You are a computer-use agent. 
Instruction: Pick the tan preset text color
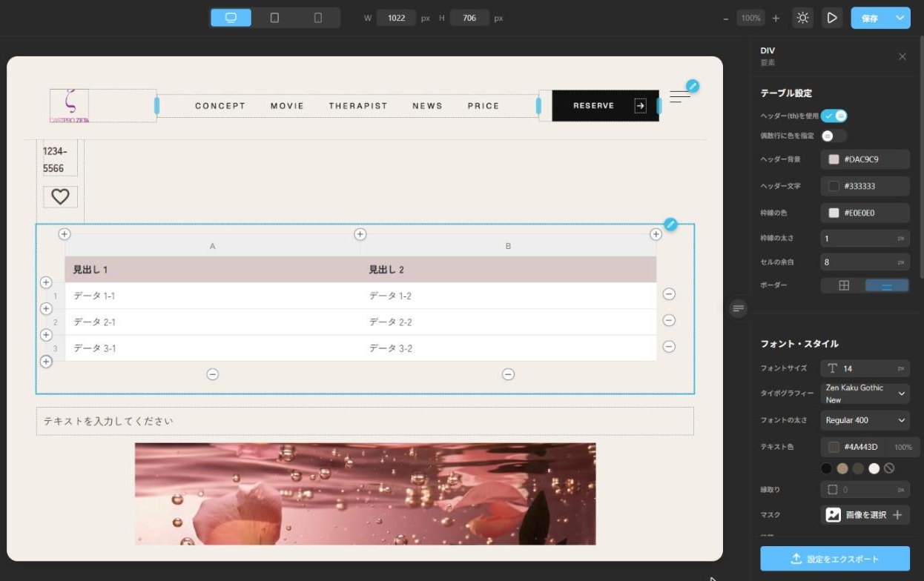(x=842, y=468)
